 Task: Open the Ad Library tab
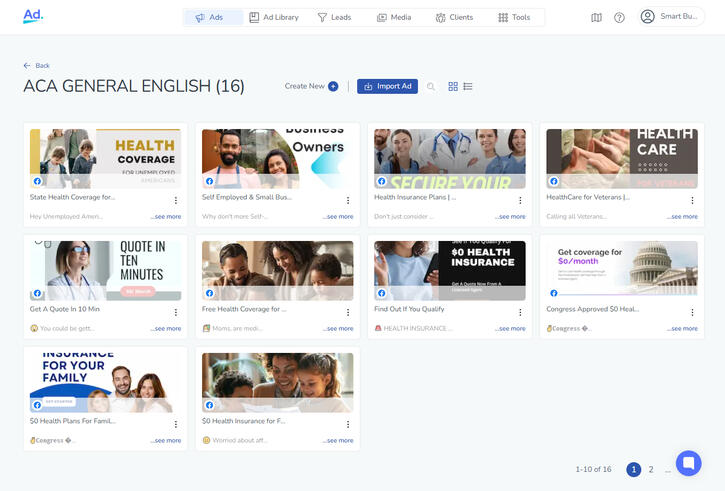pos(274,17)
